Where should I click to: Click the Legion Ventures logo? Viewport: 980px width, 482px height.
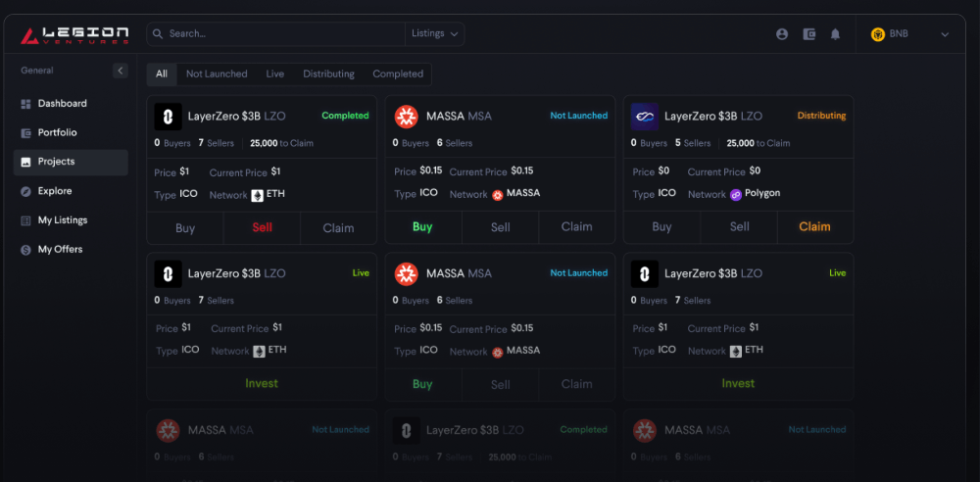point(74,35)
